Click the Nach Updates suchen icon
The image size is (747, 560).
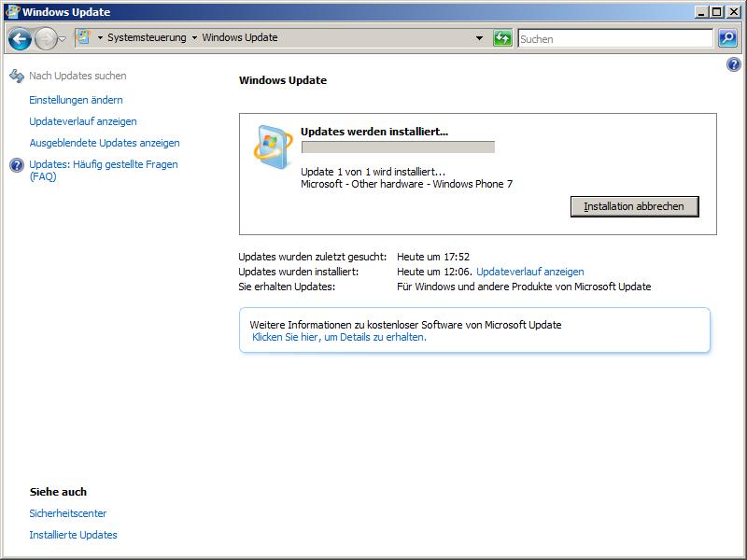pos(17,76)
